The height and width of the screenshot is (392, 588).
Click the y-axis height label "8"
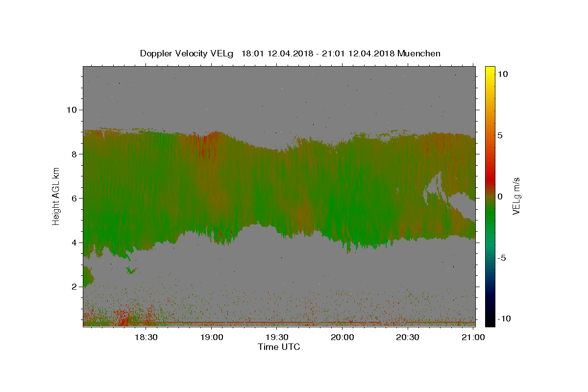click(74, 154)
